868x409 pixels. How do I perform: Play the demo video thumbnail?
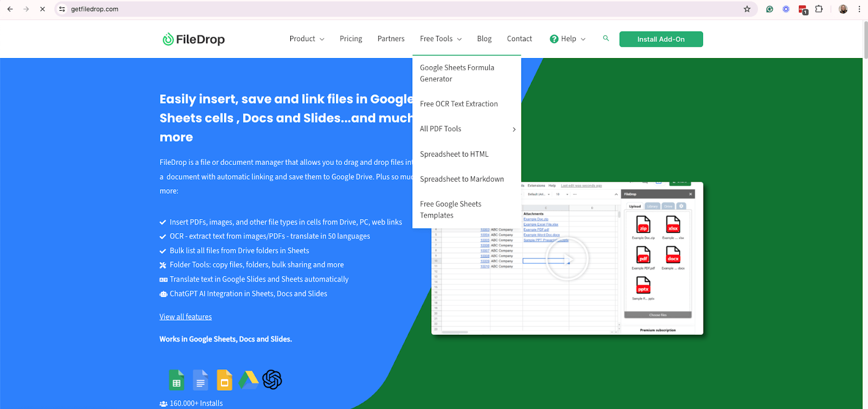click(567, 259)
